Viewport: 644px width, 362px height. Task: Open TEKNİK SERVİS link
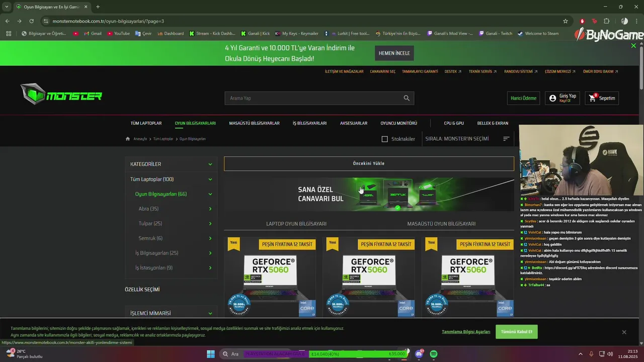482,71
